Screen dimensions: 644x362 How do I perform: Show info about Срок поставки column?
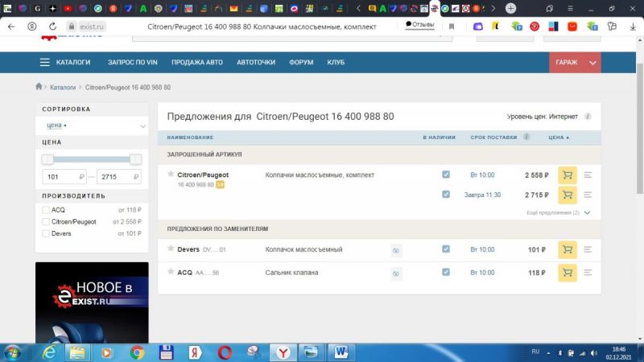tap(526, 137)
